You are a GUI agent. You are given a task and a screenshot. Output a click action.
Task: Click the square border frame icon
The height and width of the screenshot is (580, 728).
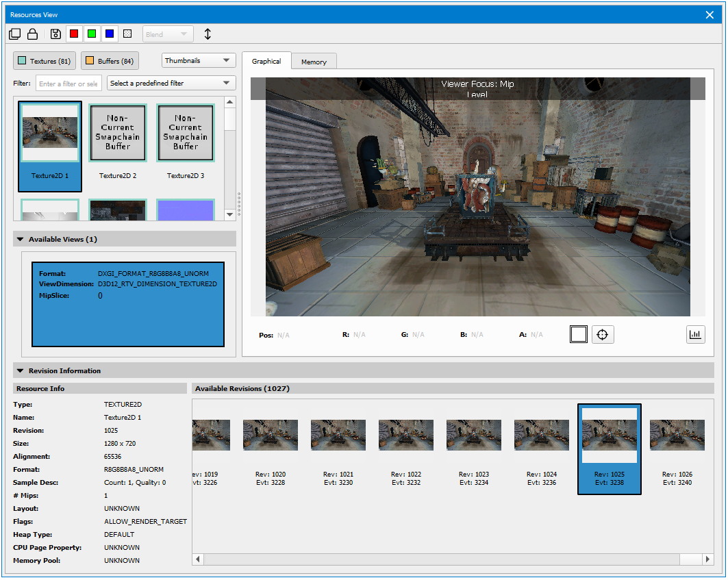578,334
